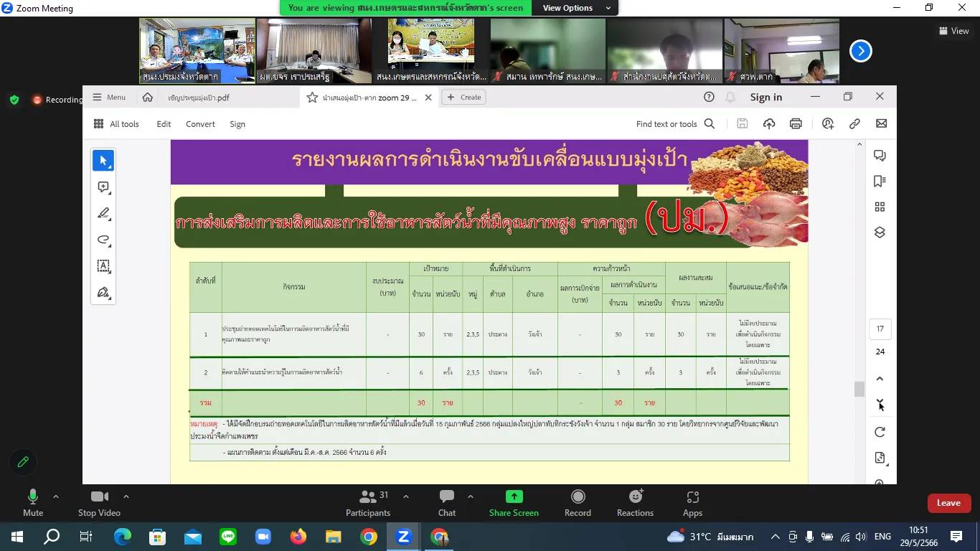Expand participants options arrow
980x551 pixels.
point(406,496)
